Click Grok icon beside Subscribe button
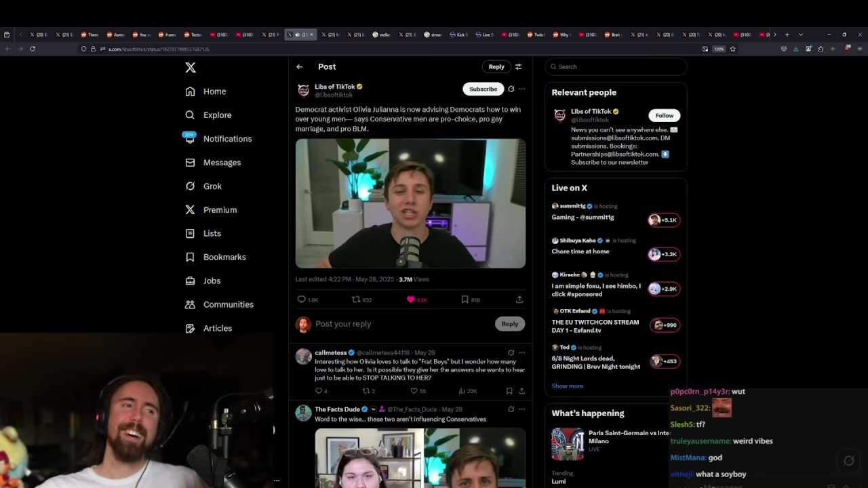 (x=511, y=89)
